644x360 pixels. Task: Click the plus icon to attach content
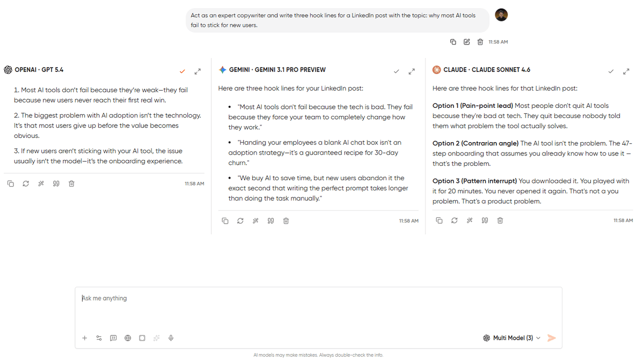pos(84,338)
